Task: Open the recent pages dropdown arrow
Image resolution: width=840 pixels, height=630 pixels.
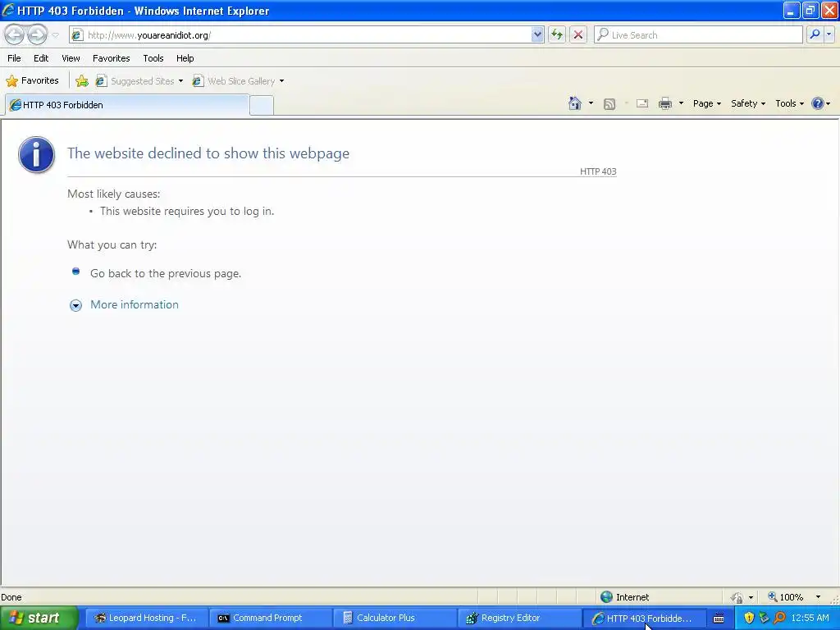Action: click(x=55, y=34)
